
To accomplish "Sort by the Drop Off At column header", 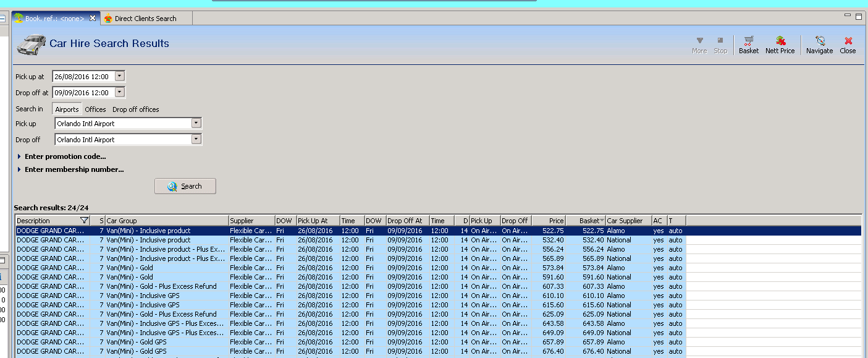I will point(408,221).
